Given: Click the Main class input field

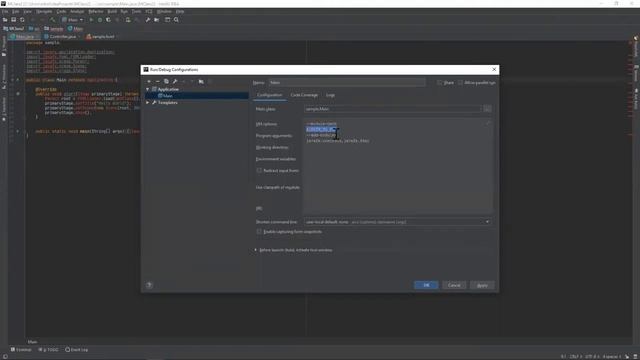Looking at the screenshot, I should point(393,109).
